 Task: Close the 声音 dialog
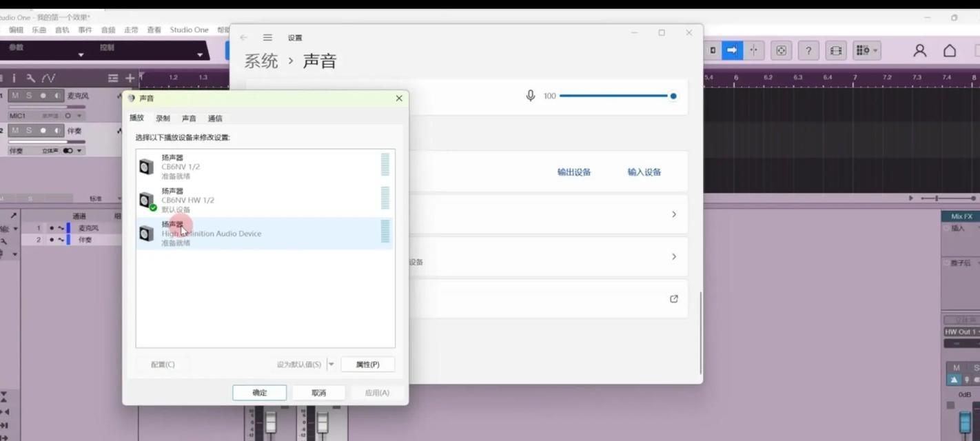pyautogui.click(x=398, y=99)
